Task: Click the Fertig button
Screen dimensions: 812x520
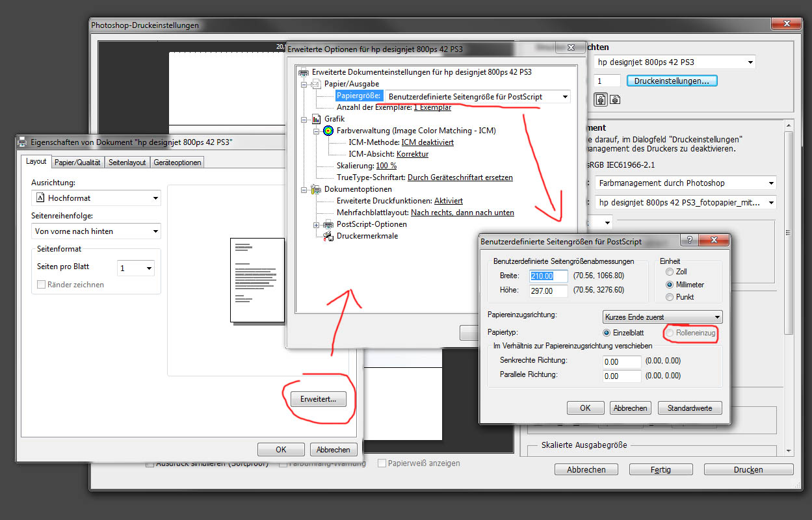Action: [x=661, y=469]
